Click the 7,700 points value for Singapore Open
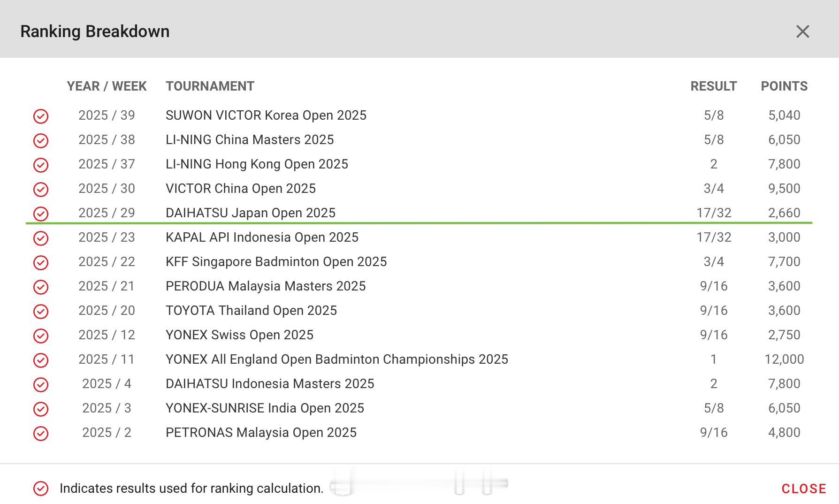839x504 pixels. click(784, 262)
